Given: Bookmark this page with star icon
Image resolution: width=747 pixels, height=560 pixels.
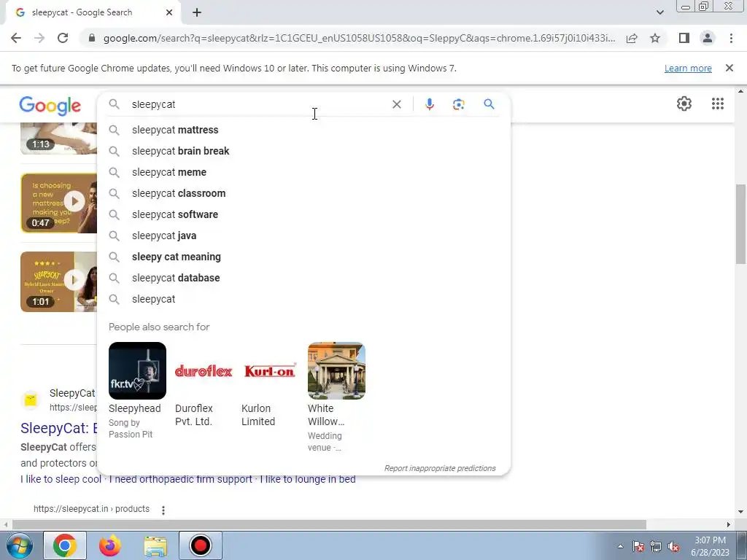Looking at the screenshot, I should click(655, 38).
